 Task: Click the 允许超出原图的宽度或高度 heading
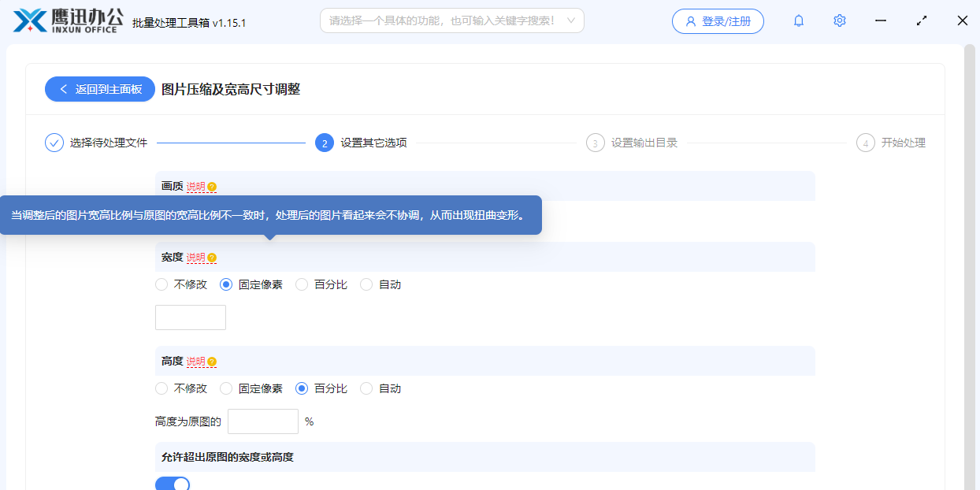click(228, 457)
